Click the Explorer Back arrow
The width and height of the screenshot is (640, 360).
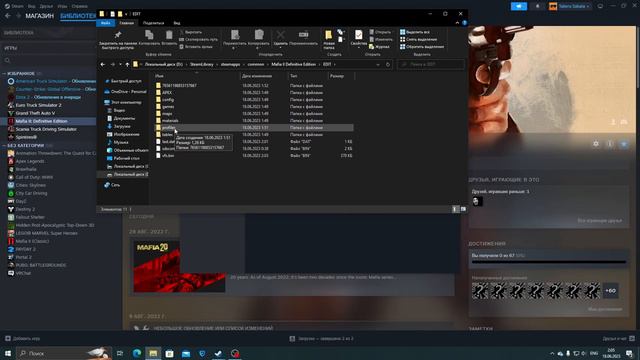click(x=103, y=64)
